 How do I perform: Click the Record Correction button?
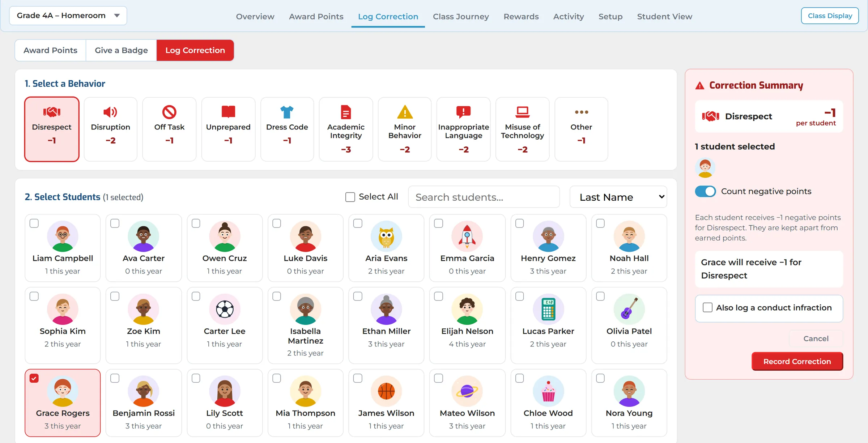pyautogui.click(x=797, y=361)
